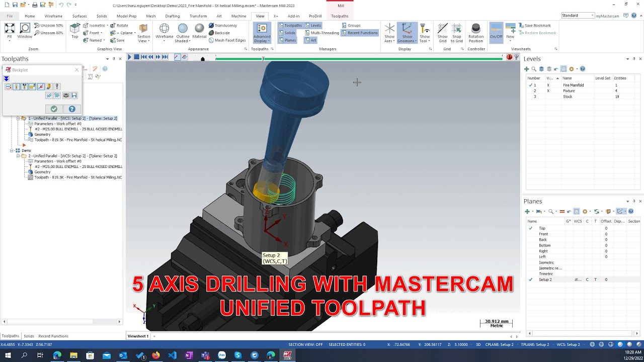Expand Backplot options blue arrow
644x362 pixels.
tap(6, 78)
